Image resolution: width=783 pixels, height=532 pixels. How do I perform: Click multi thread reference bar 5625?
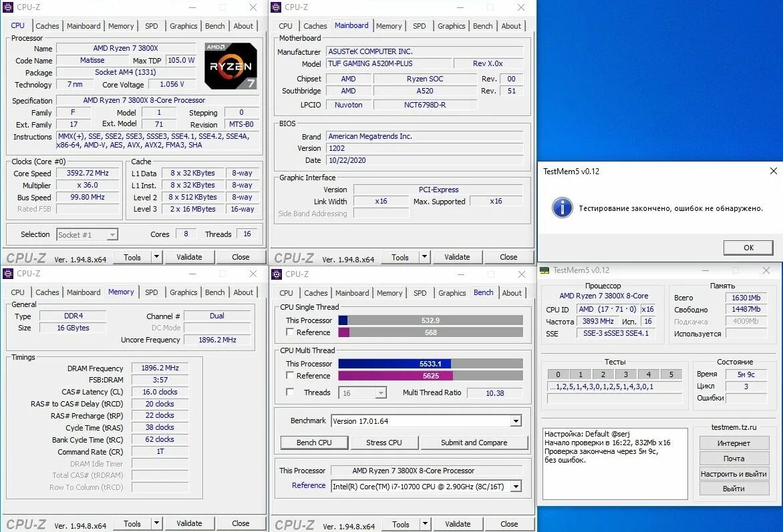click(x=430, y=376)
